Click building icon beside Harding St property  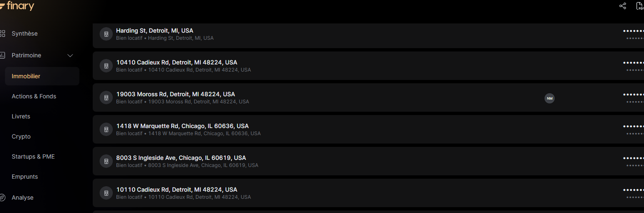pyautogui.click(x=106, y=34)
